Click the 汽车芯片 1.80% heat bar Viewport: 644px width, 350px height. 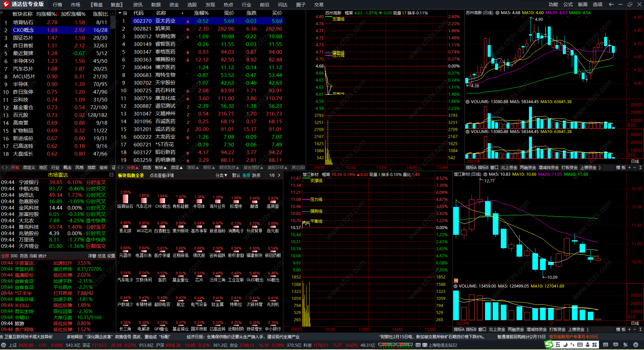[144, 201]
